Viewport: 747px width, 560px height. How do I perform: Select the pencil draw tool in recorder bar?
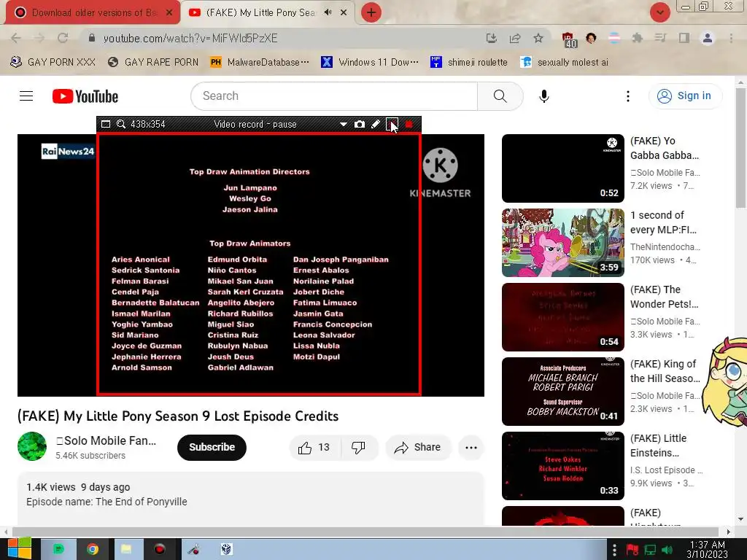(x=376, y=124)
